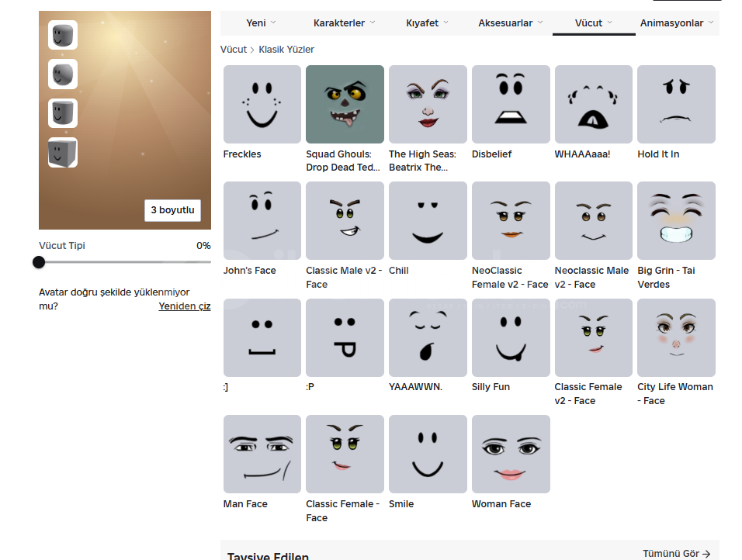The height and width of the screenshot is (560, 742).
Task: Select the Man Face item
Action: tap(262, 455)
